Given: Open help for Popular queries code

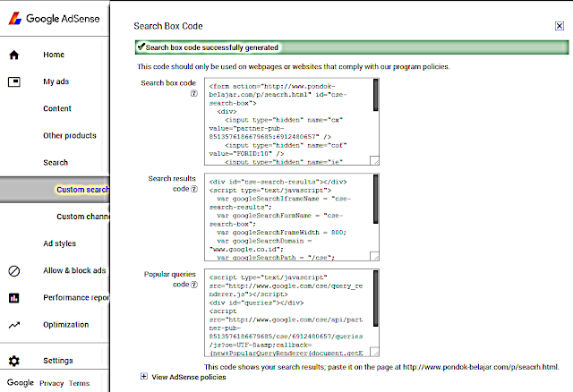Looking at the screenshot, I should point(194,285).
